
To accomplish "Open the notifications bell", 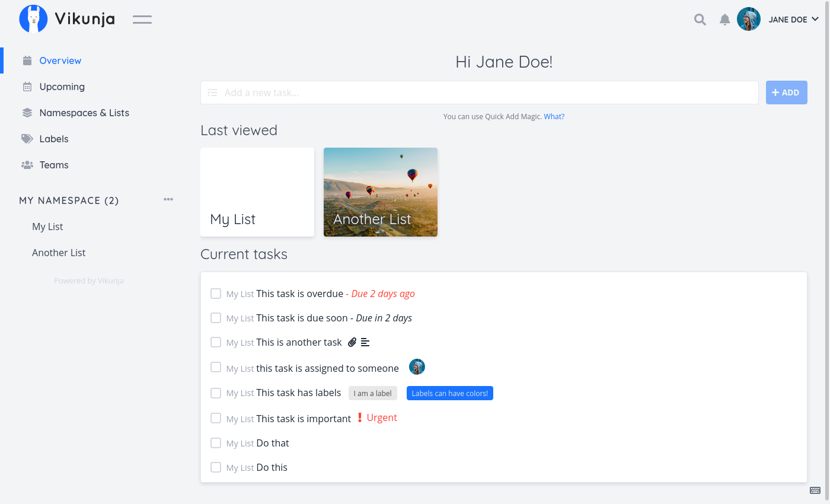I will click(x=724, y=20).
